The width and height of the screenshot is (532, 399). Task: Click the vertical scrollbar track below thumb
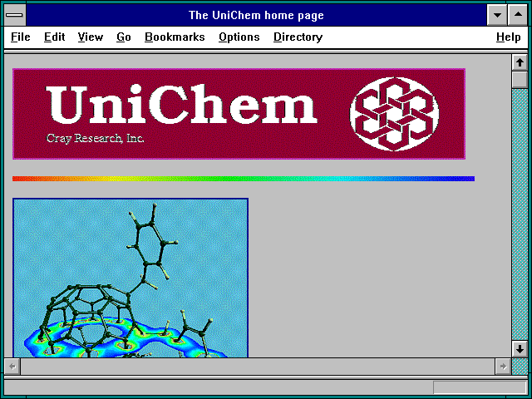520,214
